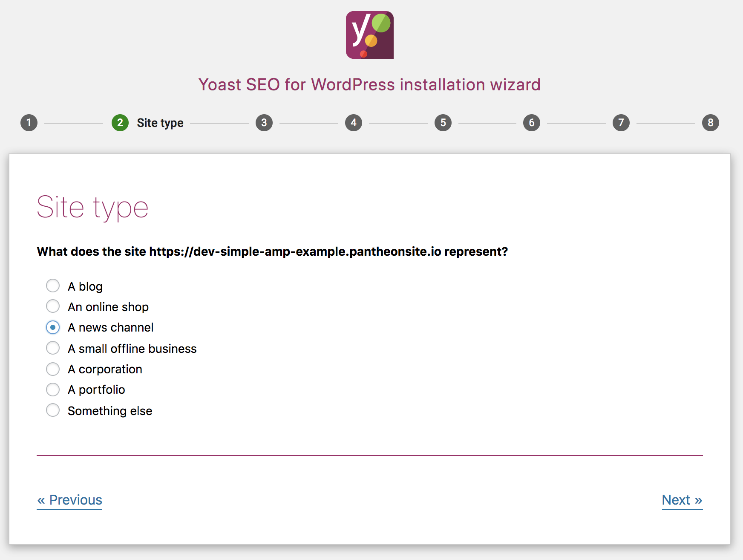
Task: Select 'A corporation' radio button
Action: click(x=53, y=369)
